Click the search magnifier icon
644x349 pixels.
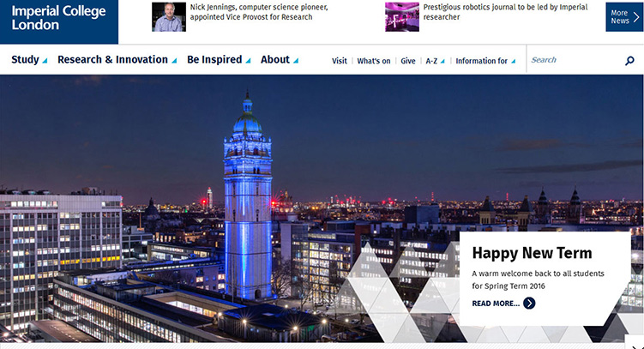629,61
